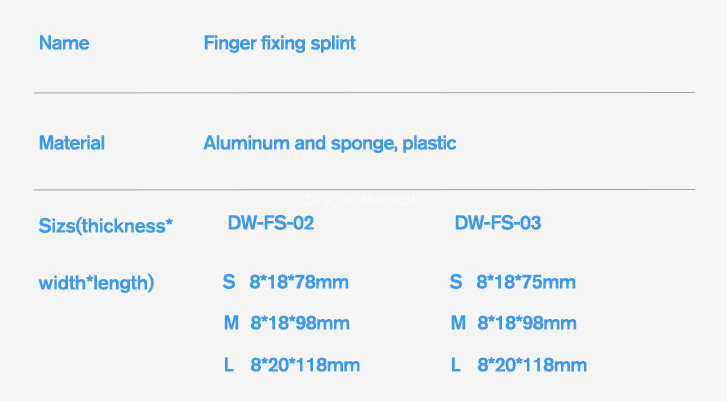Select the "Finger fixing splint" text
Screen dimensions: 727x401
coord(279,43)
